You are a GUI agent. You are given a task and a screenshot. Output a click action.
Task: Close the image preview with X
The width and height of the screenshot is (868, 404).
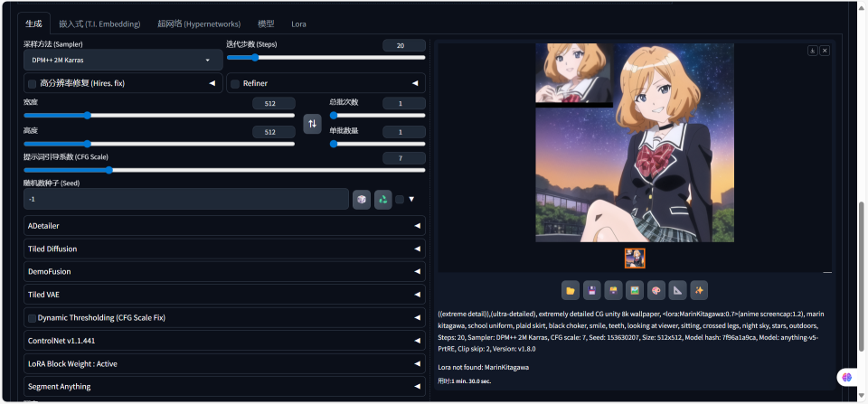(825, 51)
